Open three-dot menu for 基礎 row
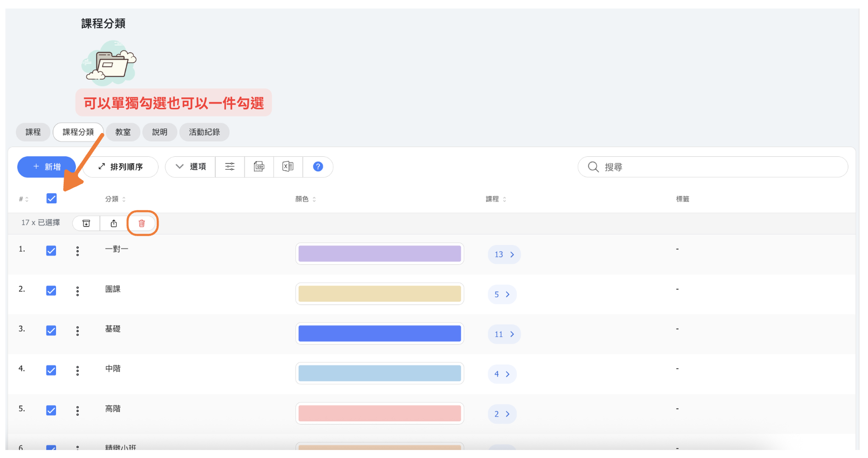The width and height of the screenshot is (868, 458). [x=77, y=331]
